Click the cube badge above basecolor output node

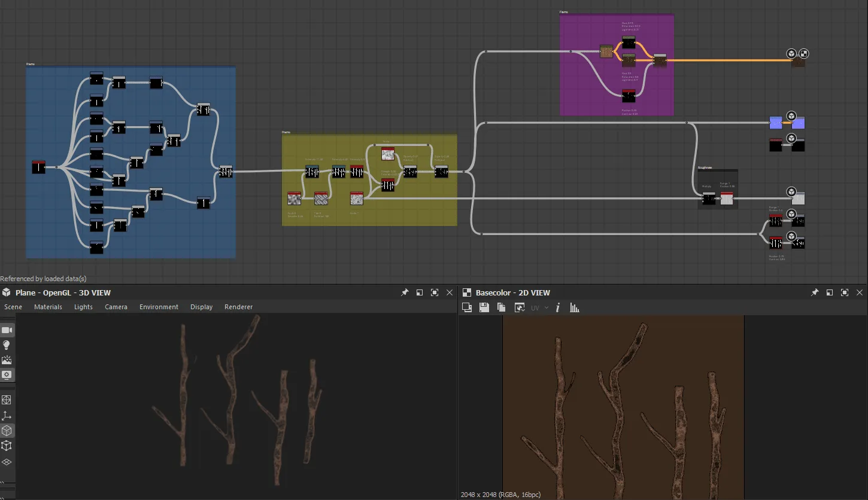[791, 53]
